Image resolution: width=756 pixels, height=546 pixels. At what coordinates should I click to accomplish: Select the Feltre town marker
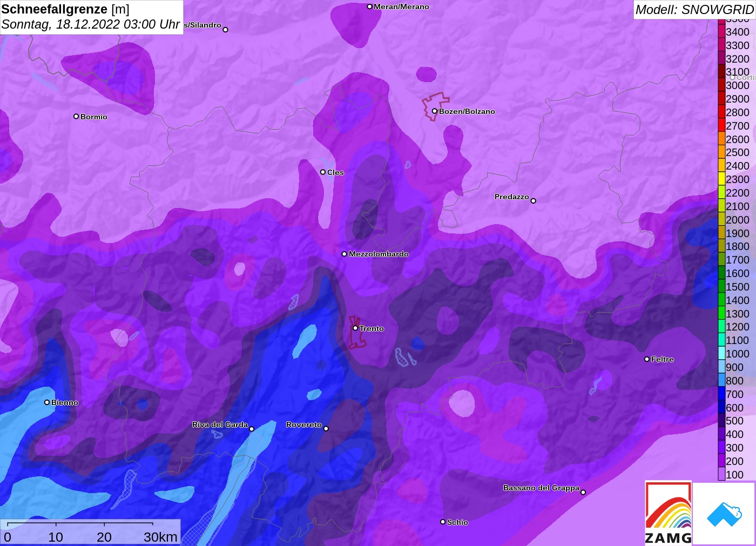(x=647, y=359)
